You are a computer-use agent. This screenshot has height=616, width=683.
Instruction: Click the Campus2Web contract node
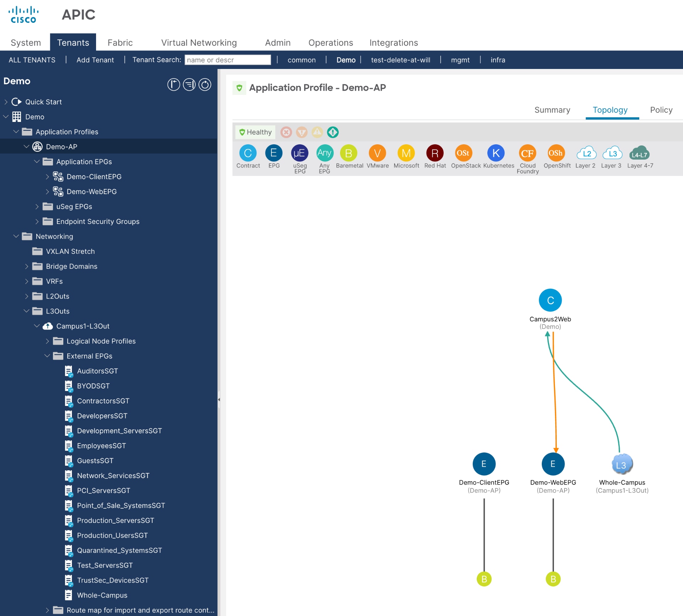(550, 300)
